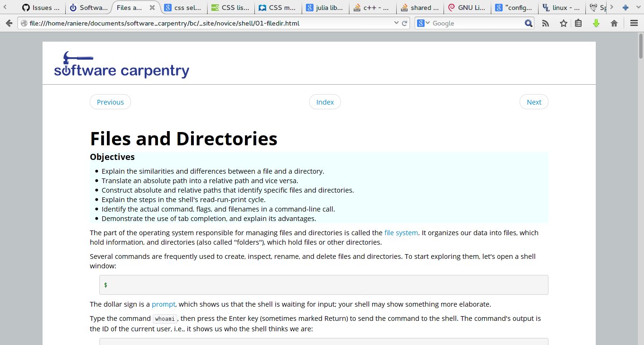Switch to the GNU Li... tab

coord(468,8)
